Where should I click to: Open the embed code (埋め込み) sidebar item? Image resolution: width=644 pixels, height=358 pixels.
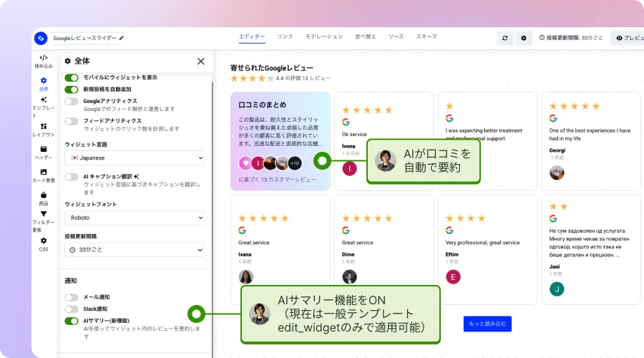(x=44, y=62)
